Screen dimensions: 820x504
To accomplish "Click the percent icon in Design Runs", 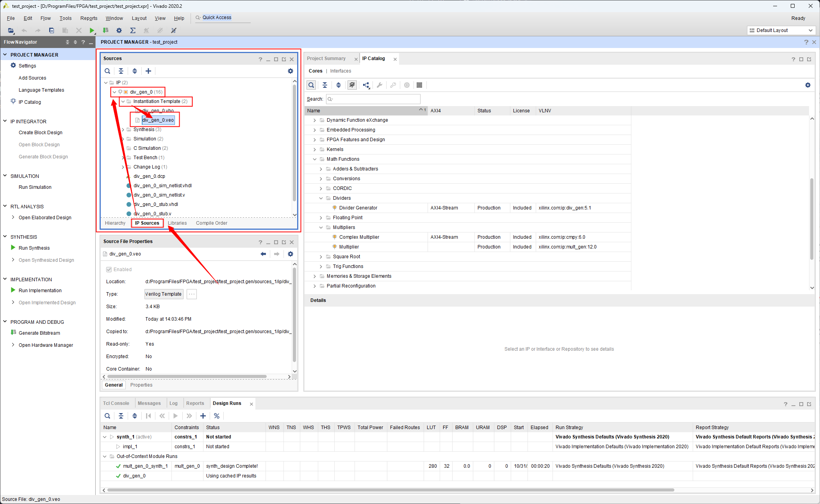I will [217, 416].
